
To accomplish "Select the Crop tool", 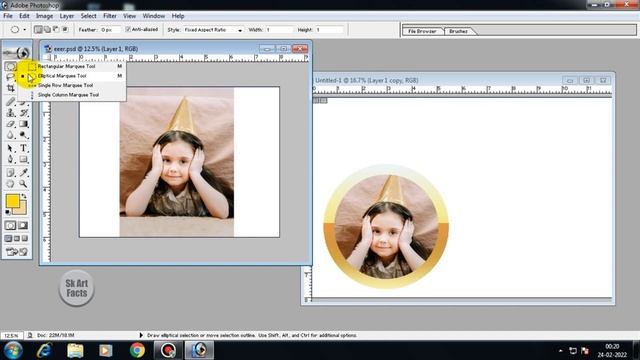I will tap(11, 88).
